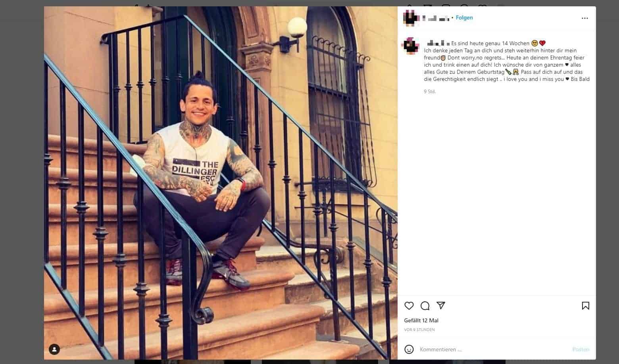Open poster's pixelated profile avatar in header
The image size is (619, 364).
point(411,18)
